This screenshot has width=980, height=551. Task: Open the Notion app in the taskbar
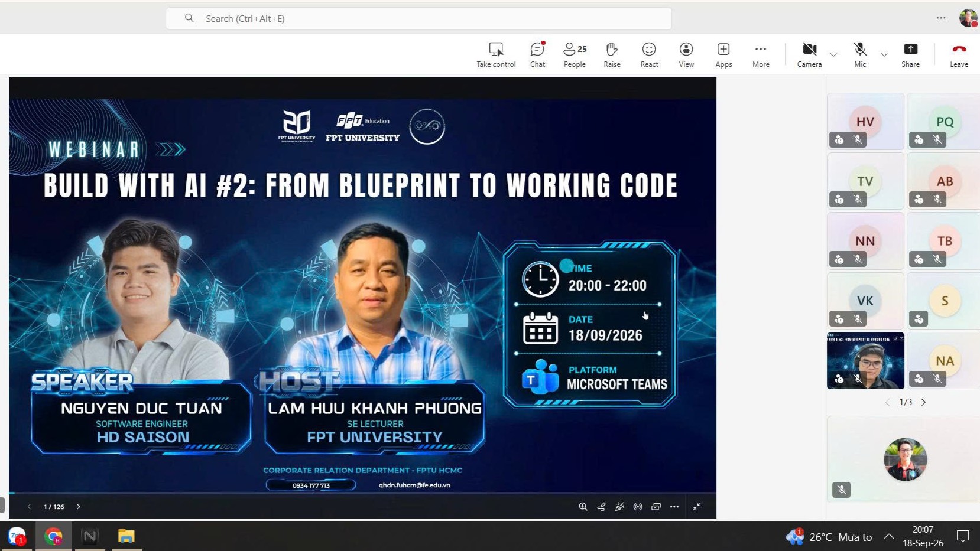pyautogui.click(x=90, y=536)
